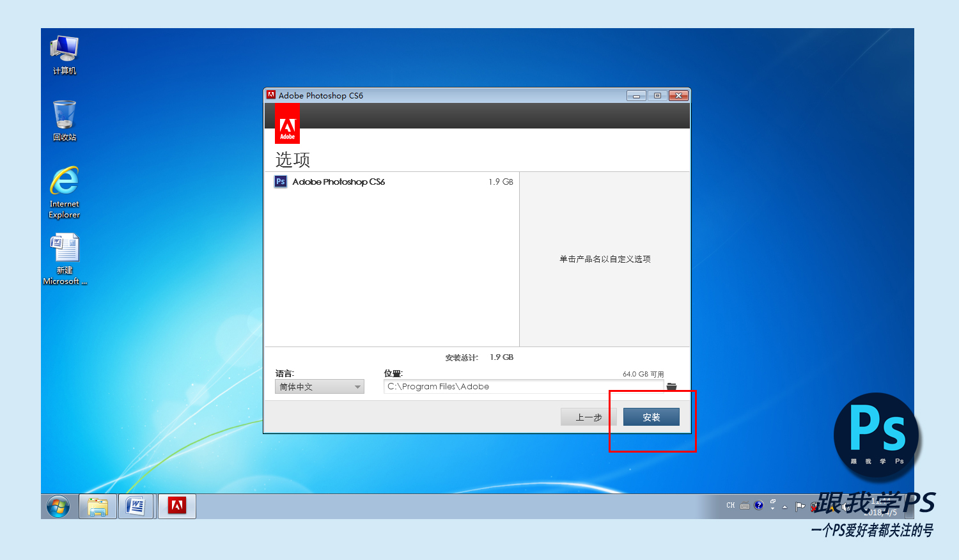959x560 pixels.
Task: Open the Action Center flag icon
Action: (x=800, y=506)
